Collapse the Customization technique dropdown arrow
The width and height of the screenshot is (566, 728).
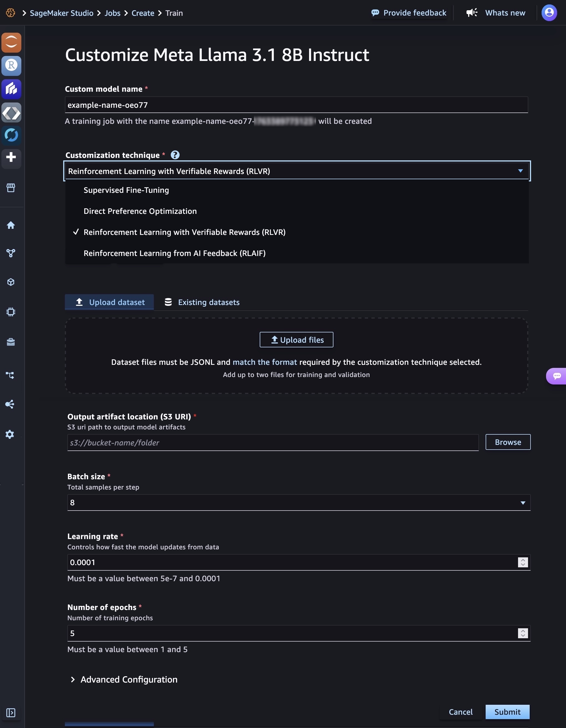tap(520, 171)
